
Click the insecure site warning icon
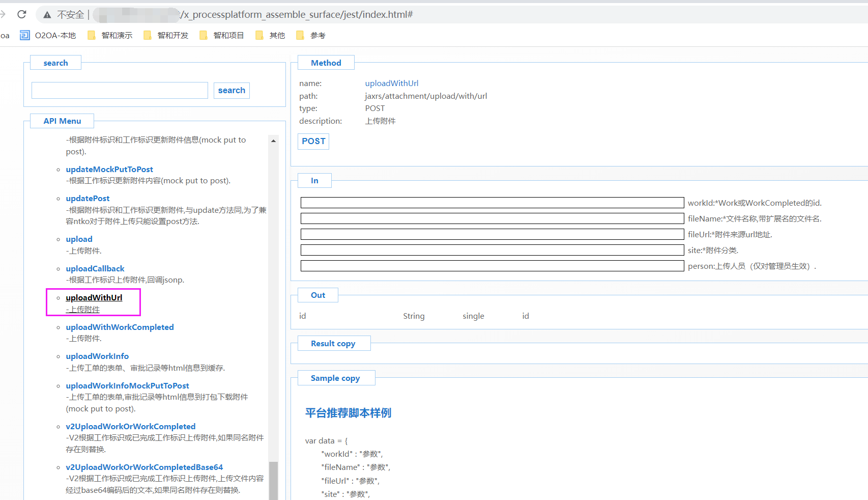pyautogui.click(x=47, y=15)
